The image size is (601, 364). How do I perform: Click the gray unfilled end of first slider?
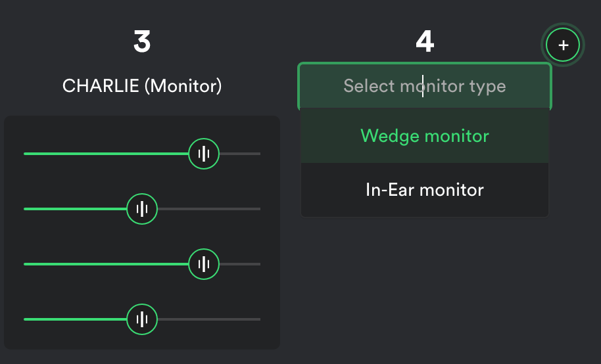pyautogui.click(x=243, y=154)
